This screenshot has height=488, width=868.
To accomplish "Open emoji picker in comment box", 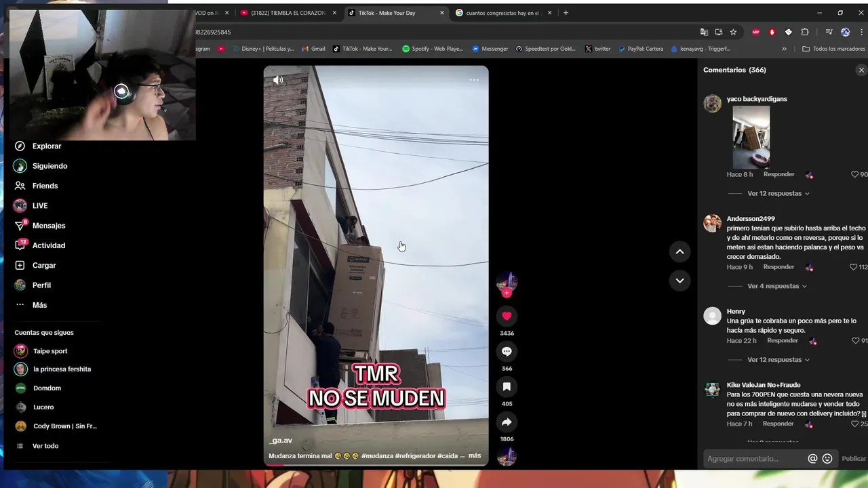I will (x=827, y=459).
